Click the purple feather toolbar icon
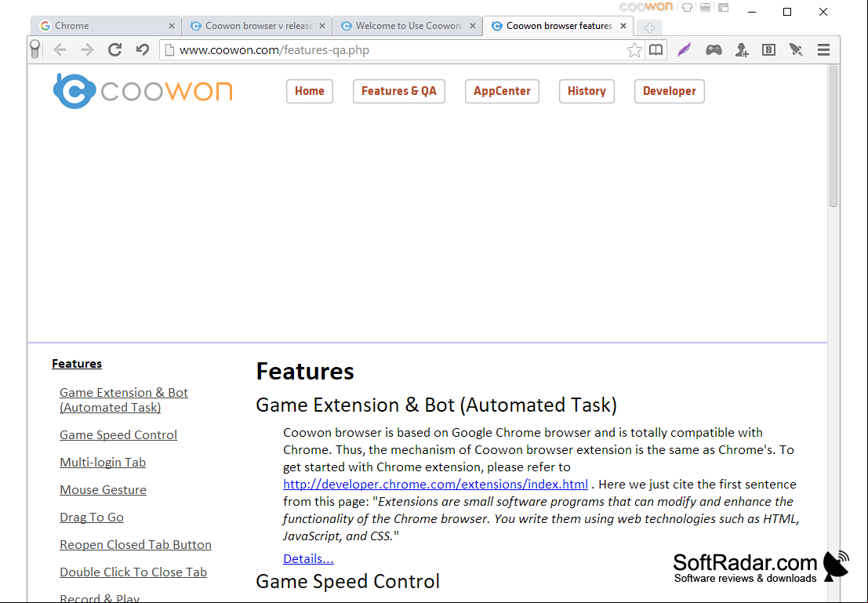 pos(685,50)
